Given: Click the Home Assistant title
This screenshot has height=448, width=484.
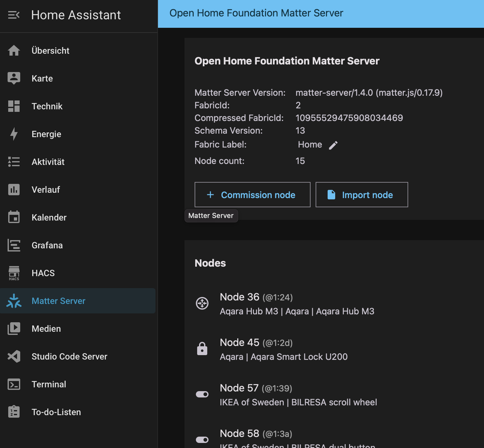Looking at the screenshot, I should (76, 15).
